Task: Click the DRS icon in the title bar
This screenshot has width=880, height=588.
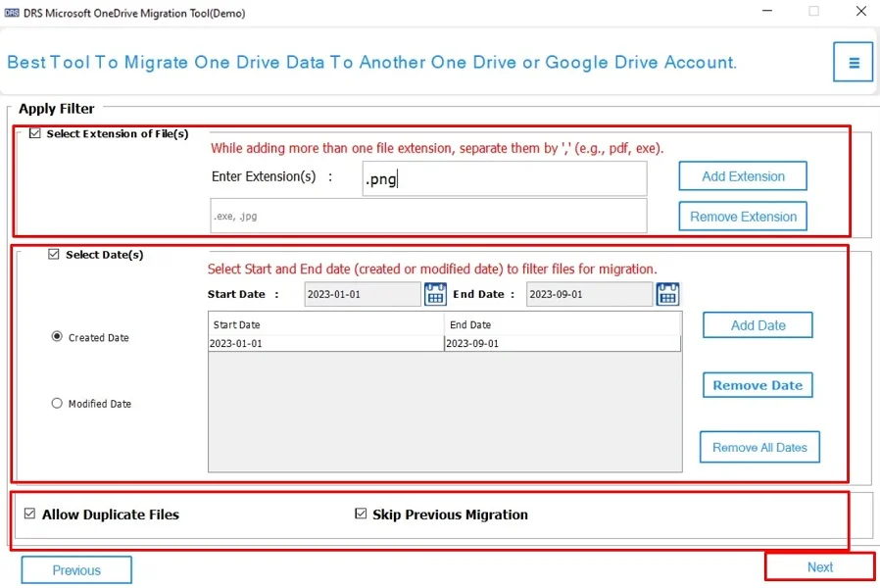Action: coord(13,13)
